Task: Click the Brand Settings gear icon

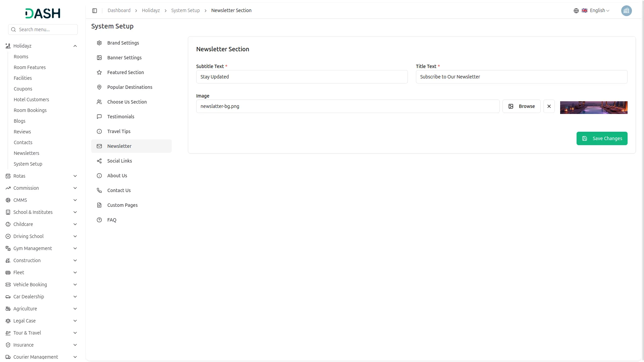Action: tap(99, 43)
